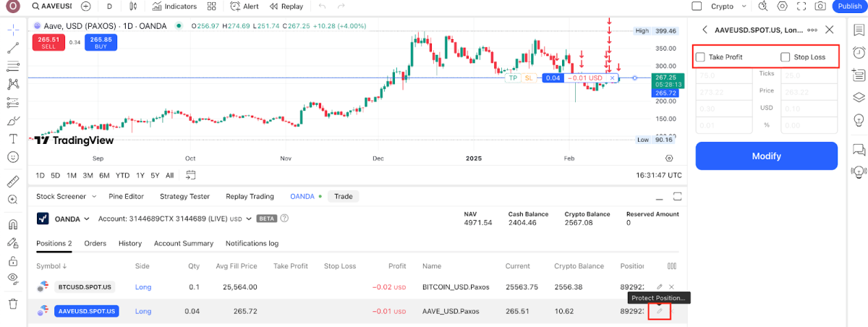Hide all drawings with eye icon
Screen dimensions: 868x327
(x=13, y=279)
